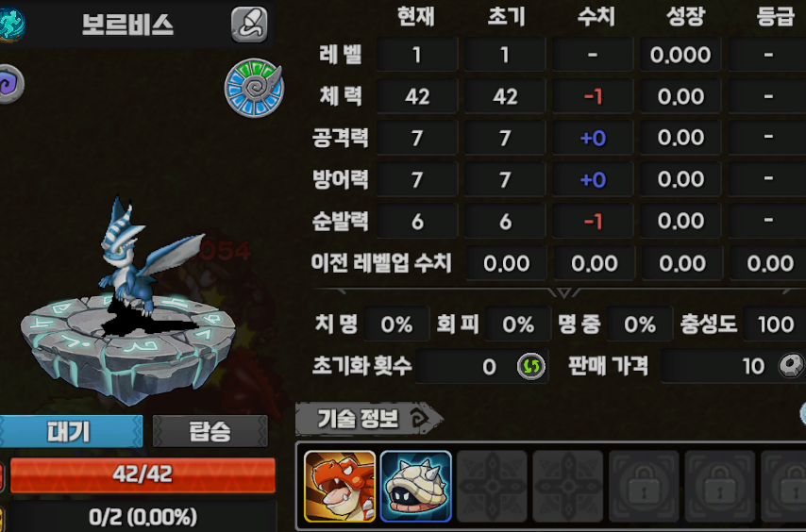Image resolution: width=806 pixels, height=532 pixels.
Task: Open the 기술 정보 skill info tab
Action: pyautogui.click(x=369, y=419)
